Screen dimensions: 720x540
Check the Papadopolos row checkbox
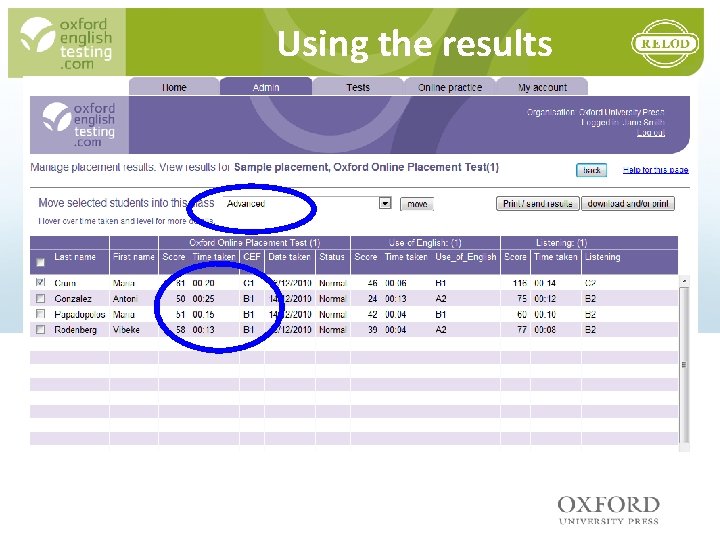pos(40,314)
